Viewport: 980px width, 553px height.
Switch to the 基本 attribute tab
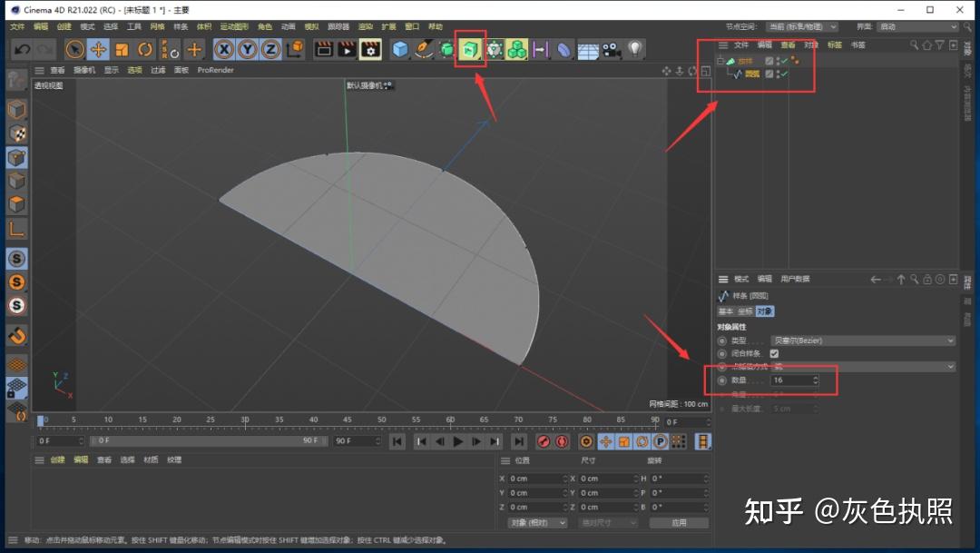click(x=726, y=311)
